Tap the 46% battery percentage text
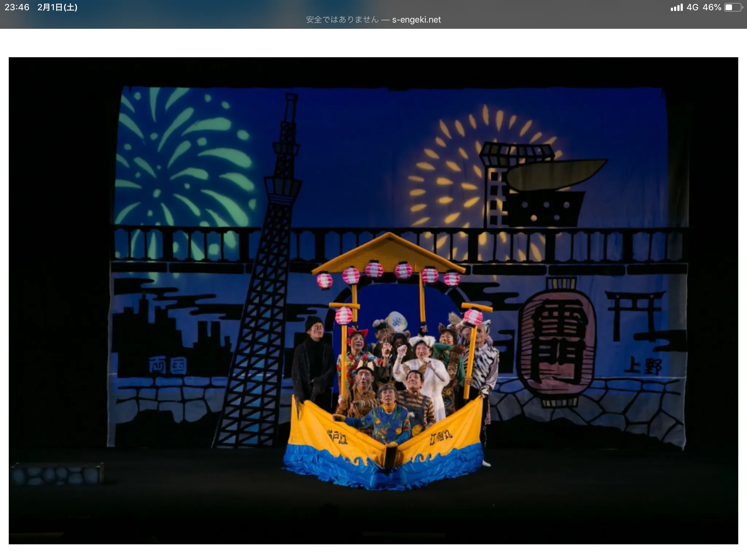Image resolution: width=747 pixels, height=560 pixels. pyautogui.click(x=712, y=7)
